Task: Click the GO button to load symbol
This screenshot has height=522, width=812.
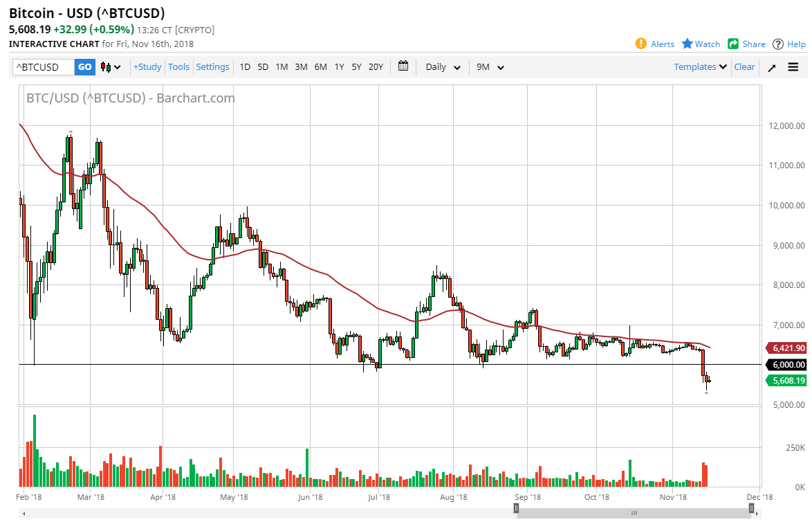Action: [84, 66]
